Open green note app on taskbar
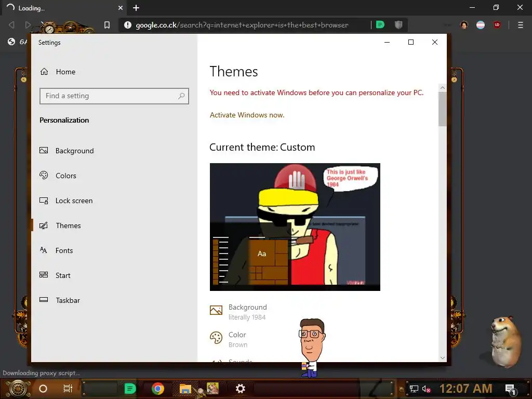 coord(130,389)
